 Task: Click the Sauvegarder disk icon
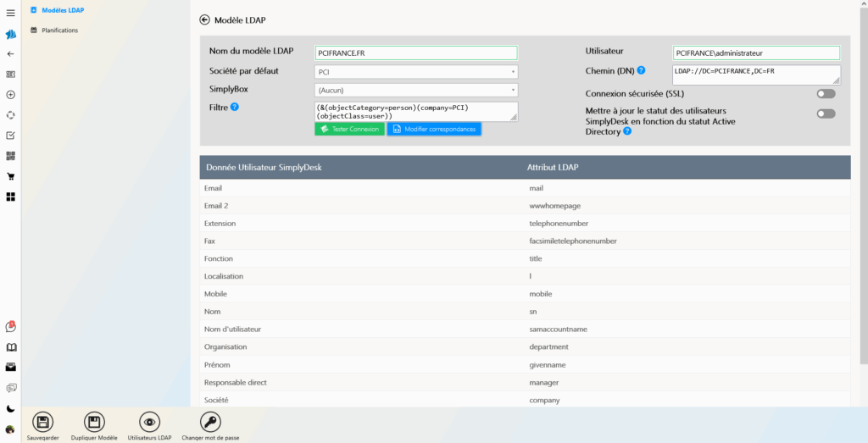pos(42,423)
